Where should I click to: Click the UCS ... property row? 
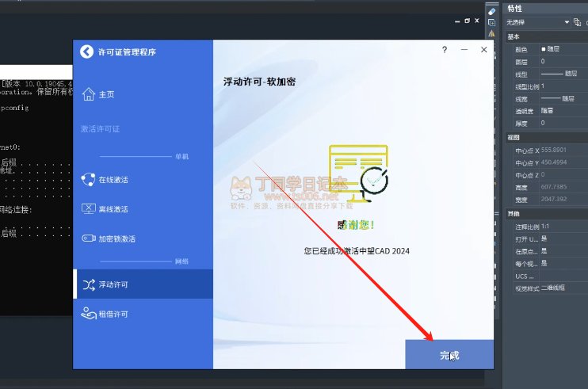pyautogui.click(x=547, y=276)
